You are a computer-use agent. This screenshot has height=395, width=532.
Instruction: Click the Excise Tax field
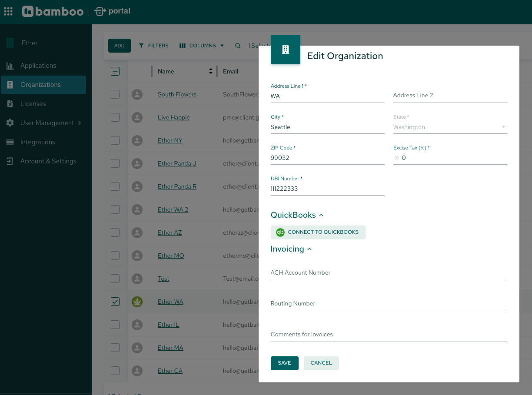[450, 158]
